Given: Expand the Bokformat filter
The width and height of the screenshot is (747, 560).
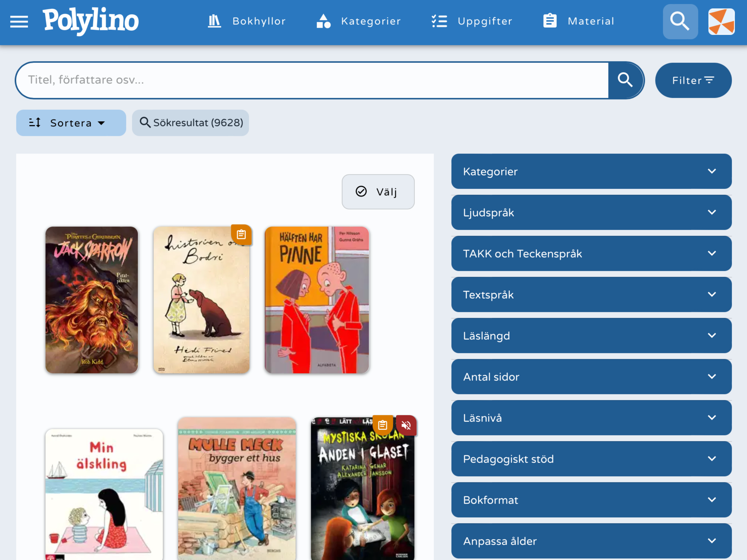Looking at the screenshot, I should pos(591,500).
